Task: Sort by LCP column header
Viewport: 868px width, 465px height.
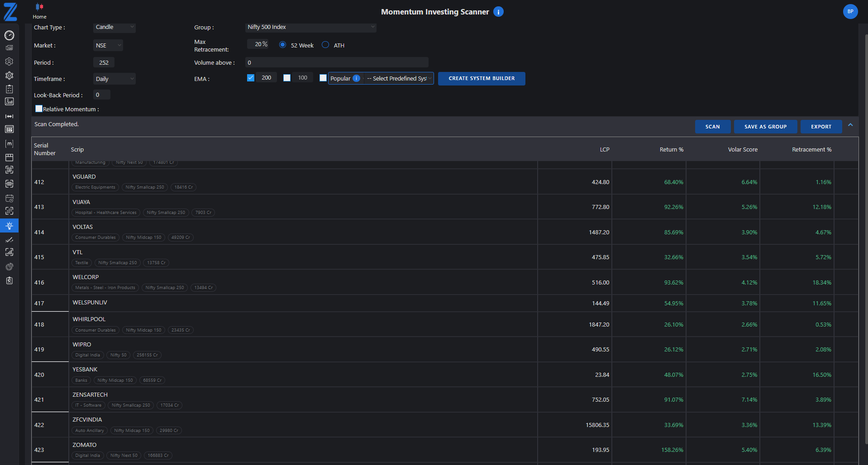Action: click(605, 149)
